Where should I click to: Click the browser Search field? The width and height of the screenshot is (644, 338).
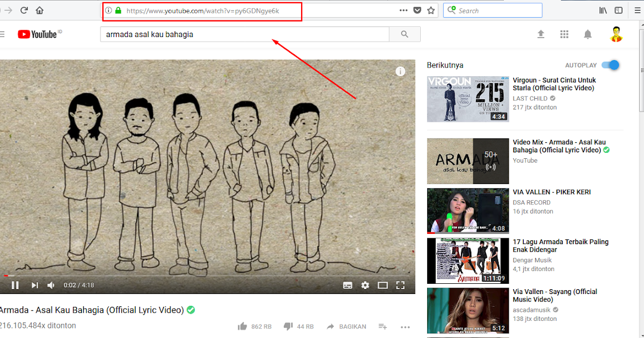tap(493, 10)
